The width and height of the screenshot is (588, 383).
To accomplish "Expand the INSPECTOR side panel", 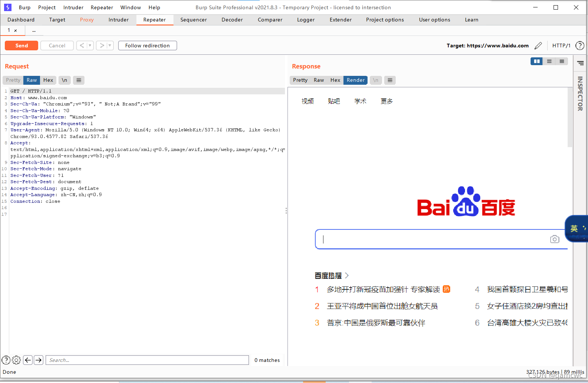I will [x=580, y=93].
